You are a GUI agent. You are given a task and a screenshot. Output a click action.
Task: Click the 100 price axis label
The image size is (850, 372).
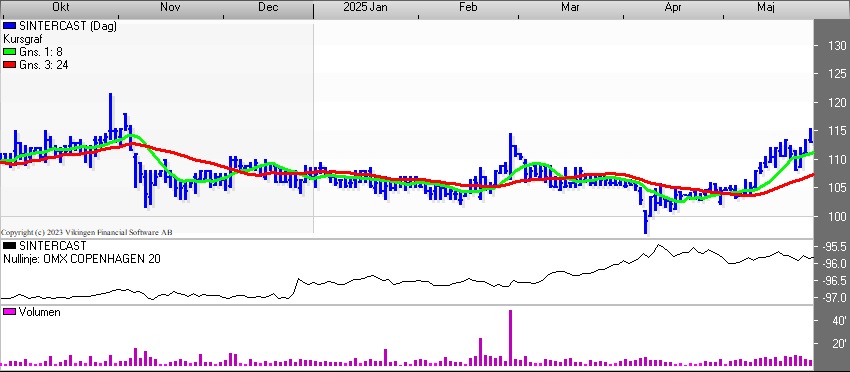[x=833, y=216]
